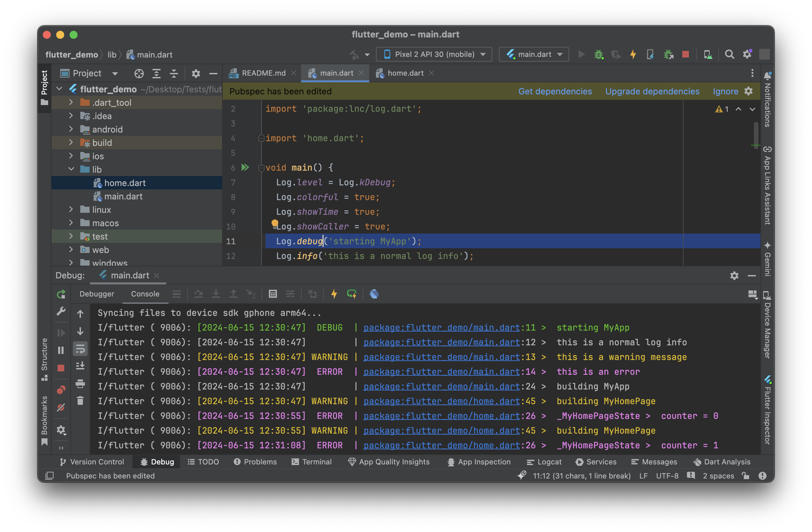The width and height of the screenshot is (812, 532).
Task: Toggle the Structure tool window stripe button
Action: (44, 359)
